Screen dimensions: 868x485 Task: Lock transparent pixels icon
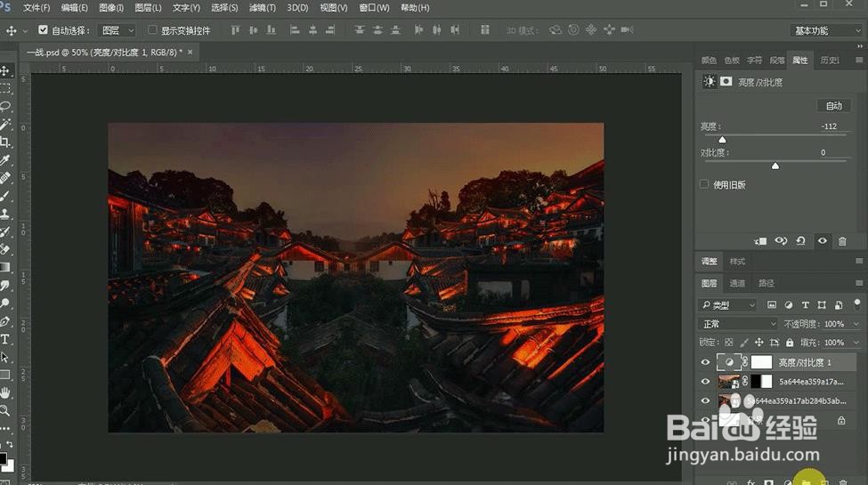(728, 343)
